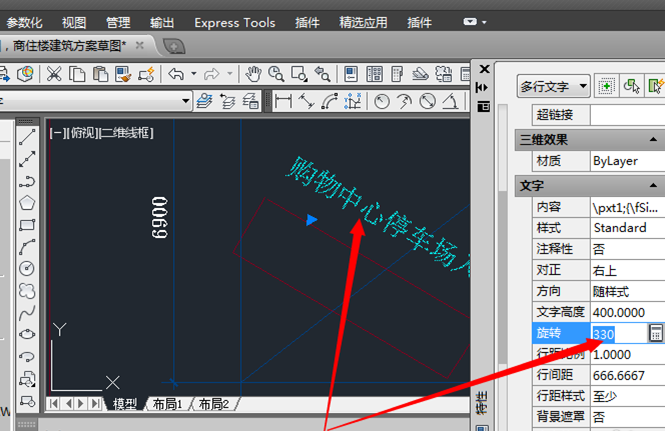Viewport: 665px width, 431px height.
Task: Select the Arc Length dimension tool
Action: tap(330, 101)
